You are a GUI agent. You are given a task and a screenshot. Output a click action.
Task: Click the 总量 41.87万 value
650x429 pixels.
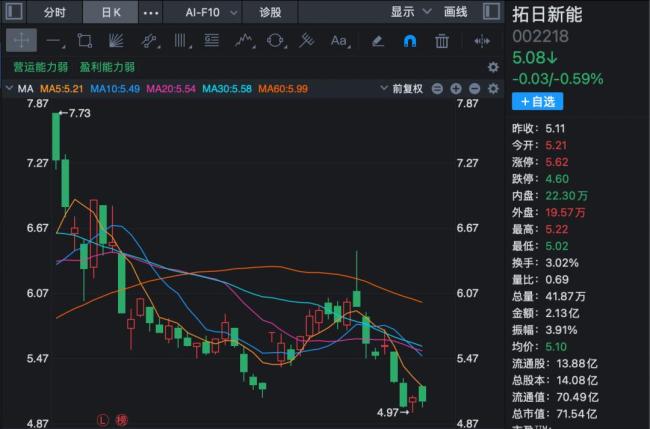click(x=565, y=296)
